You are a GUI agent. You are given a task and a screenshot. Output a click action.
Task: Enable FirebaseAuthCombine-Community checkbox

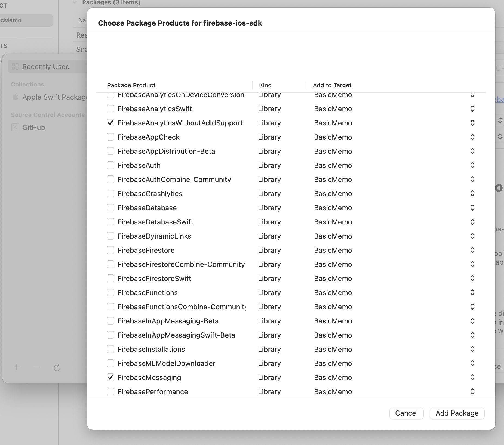pos(110,180)
